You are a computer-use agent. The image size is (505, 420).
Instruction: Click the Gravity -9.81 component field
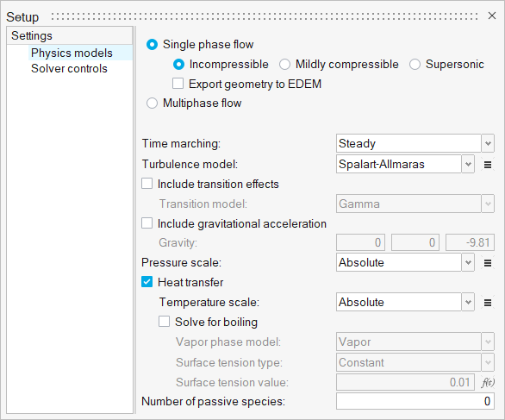click(x=470, y=242)
